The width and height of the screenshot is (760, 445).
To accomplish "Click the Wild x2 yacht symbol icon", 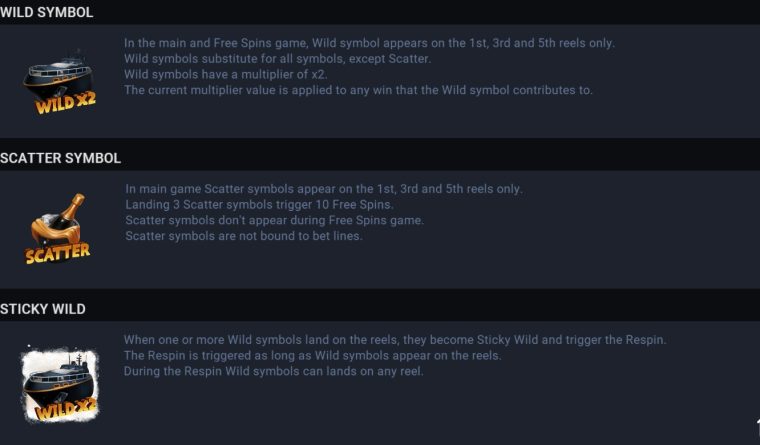I will pyautogui.click(x=59, y=81).
